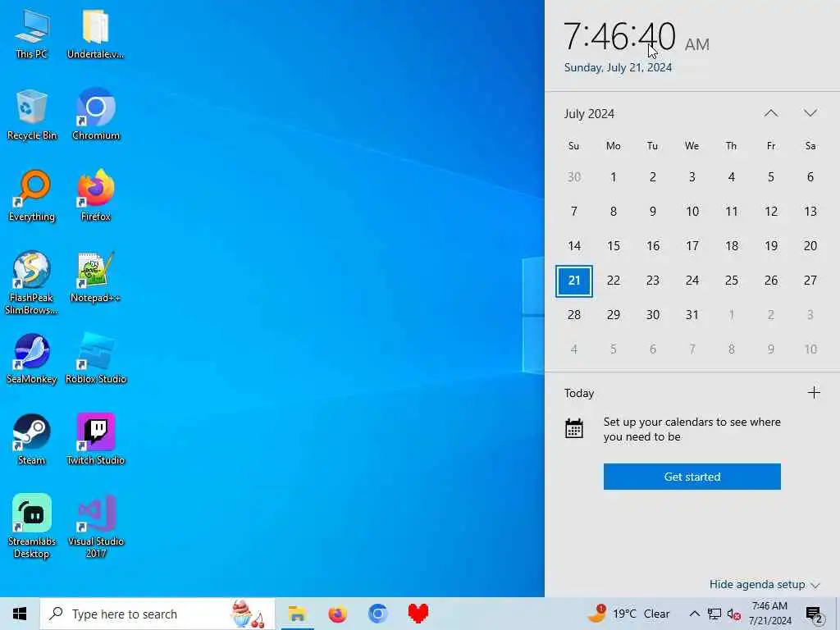
Task: Select the Twitch Studio shortcut
Action: point(96,440)
